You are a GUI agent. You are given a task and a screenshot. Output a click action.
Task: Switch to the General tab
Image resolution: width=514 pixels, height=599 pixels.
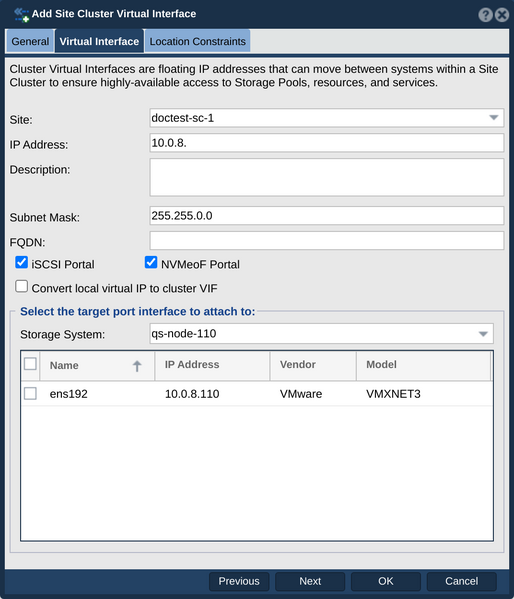pyautogui.click(x=30, y=41)
